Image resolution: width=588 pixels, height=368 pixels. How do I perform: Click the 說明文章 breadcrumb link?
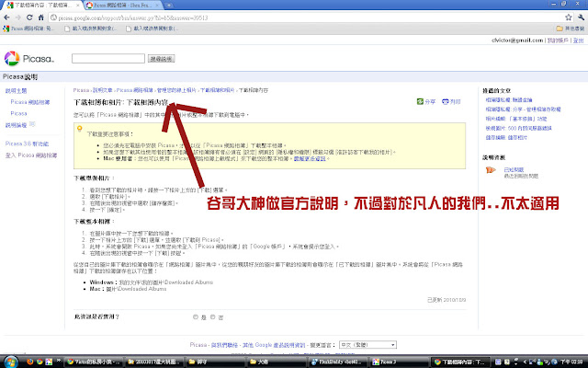tap(102, 90)
